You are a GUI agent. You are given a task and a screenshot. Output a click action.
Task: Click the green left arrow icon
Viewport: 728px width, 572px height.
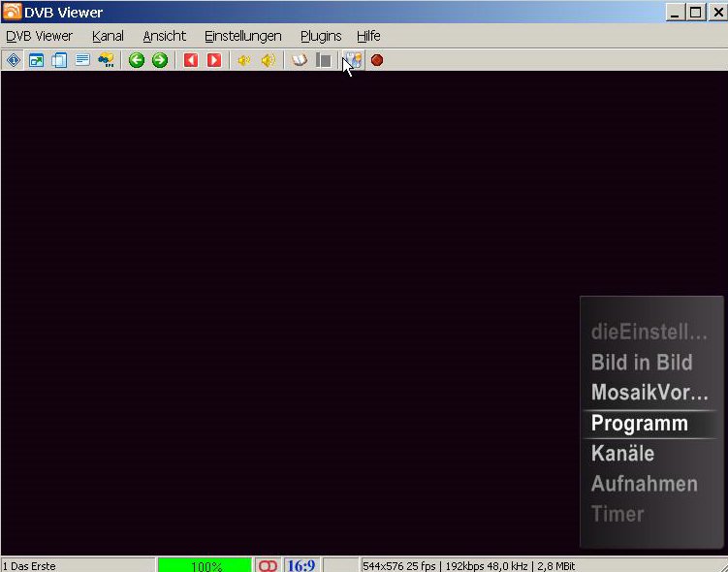[x=137, y=60]
